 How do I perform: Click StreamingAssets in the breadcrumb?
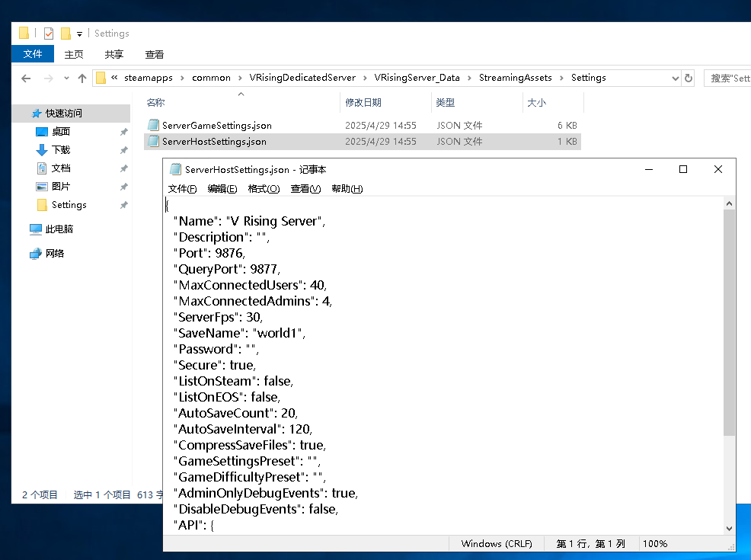point(516,78)
